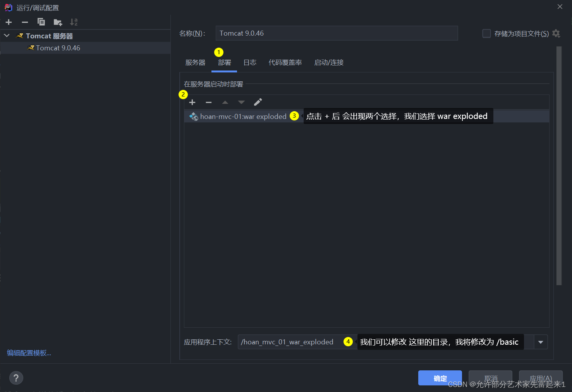Collapse the Tomcat 服务器 tree node

7,36
